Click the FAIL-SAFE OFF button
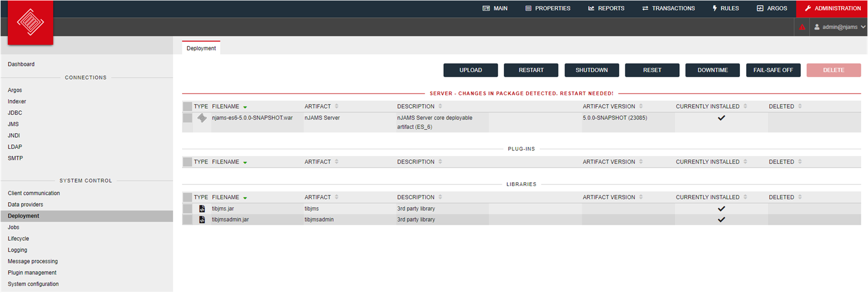868x293 pixels. 773,70
